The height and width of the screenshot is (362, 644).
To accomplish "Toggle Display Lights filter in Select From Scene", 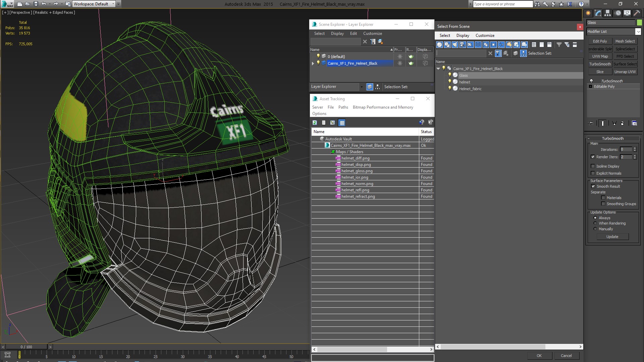I will pyautogui.click(x=455, y=45).
